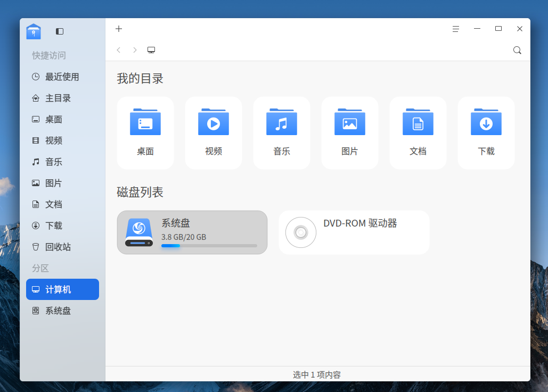Select 下载 in the sidebar

click(x=62, y=226)
